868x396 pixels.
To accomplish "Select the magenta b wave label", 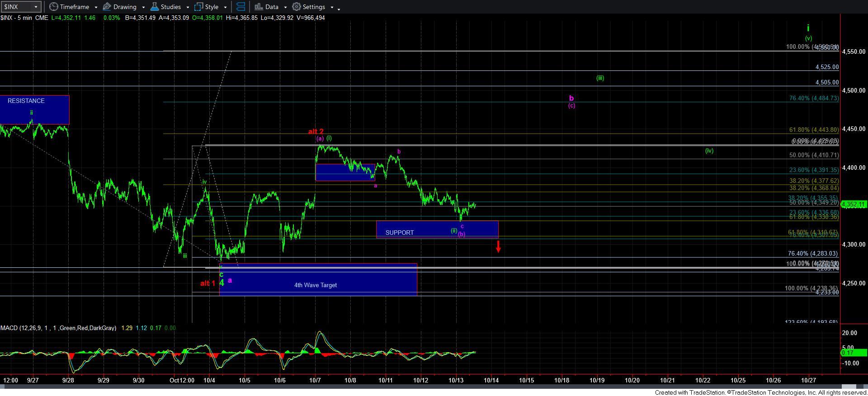I will [571, 98].
